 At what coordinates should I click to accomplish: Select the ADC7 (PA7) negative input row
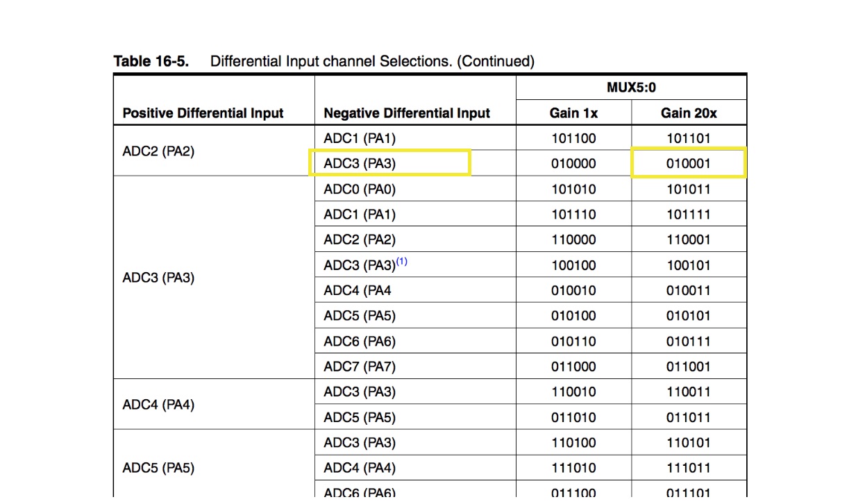[360, 367]
